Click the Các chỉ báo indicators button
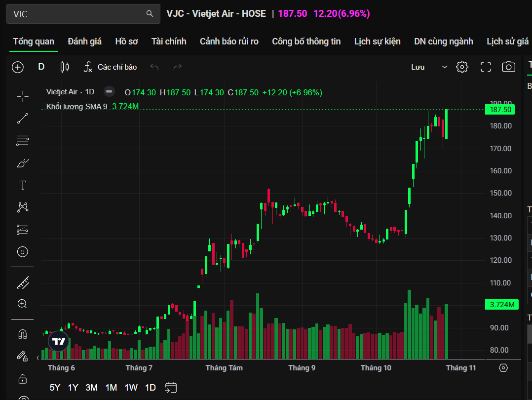 pyautogui.click(x=110, y=67)
